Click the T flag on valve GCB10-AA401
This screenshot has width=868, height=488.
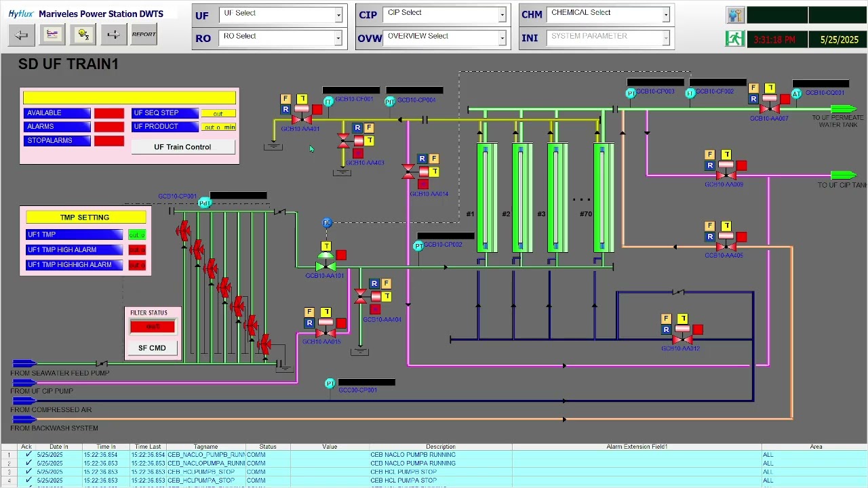302,99
